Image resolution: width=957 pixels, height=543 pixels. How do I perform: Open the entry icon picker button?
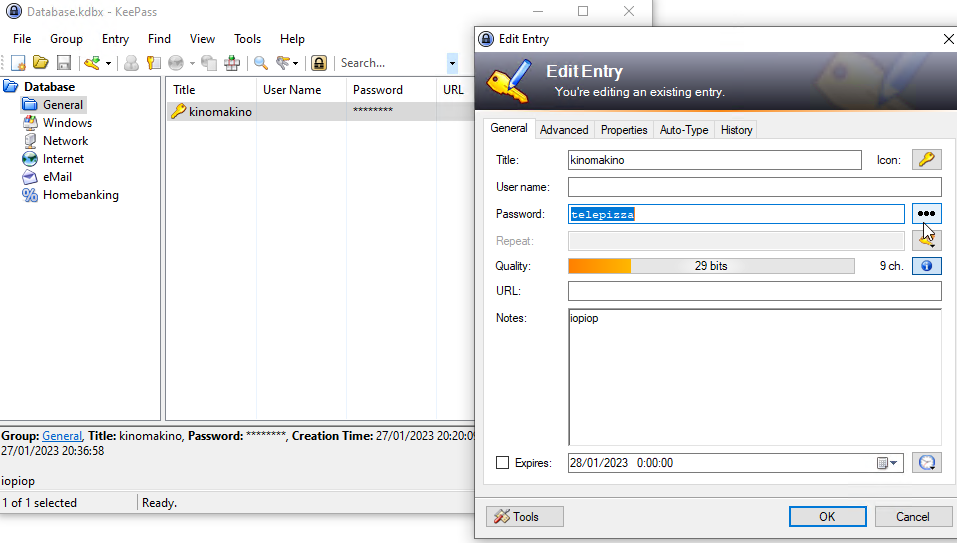click(x=926, y=160)
